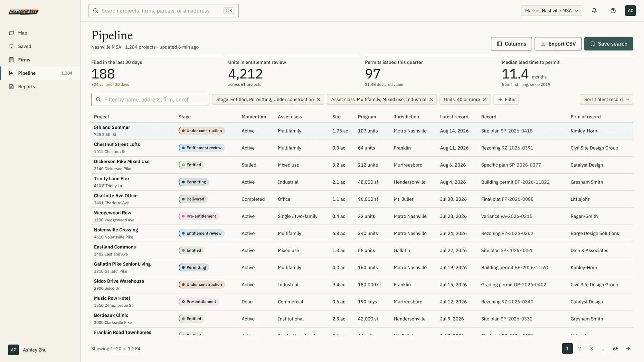The height and width of the screenshot is (362, 644).
Task: Open the Sort Latest record dropdown
Action: (x=606, y=99)
